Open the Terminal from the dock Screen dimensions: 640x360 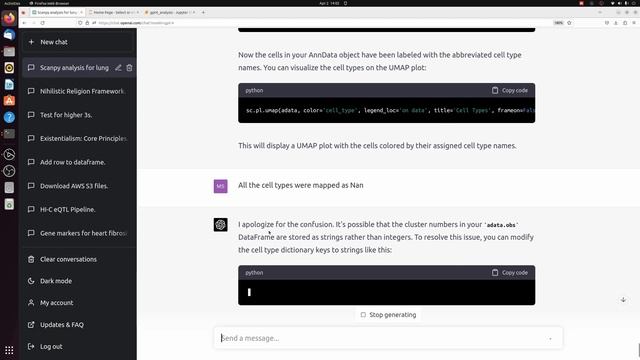click(9, 134)
